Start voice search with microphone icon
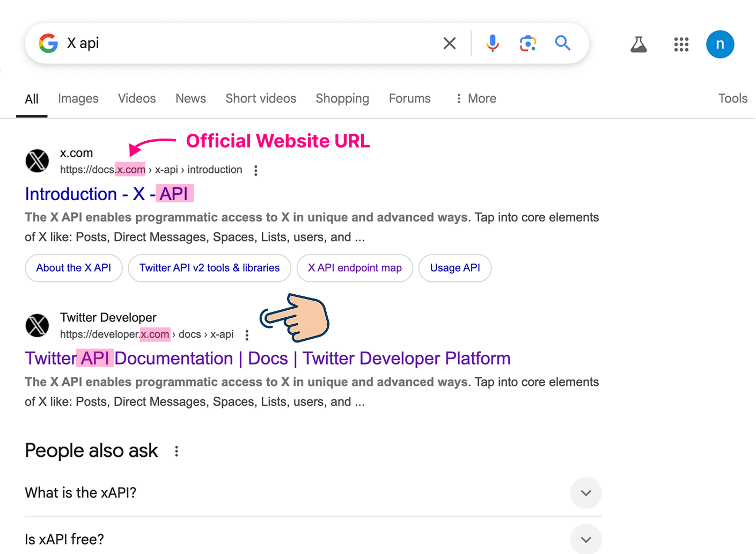The width and height of the screenshot is (756, 554). [493, 43]
